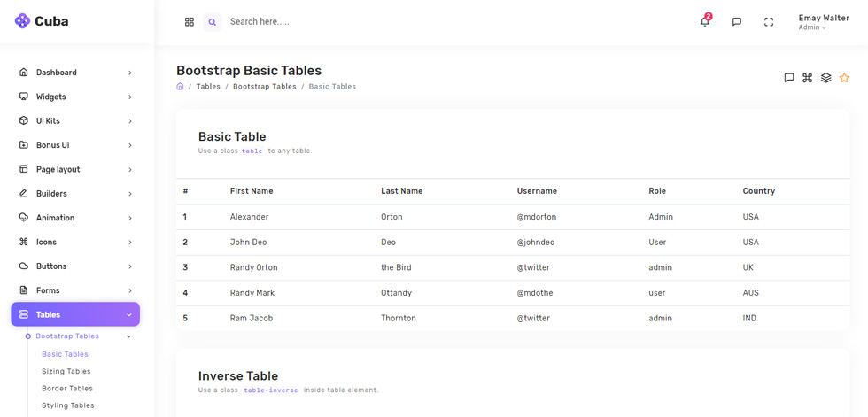
Task: Click the sidebar Icons command icon
Action: click(23, 242)
